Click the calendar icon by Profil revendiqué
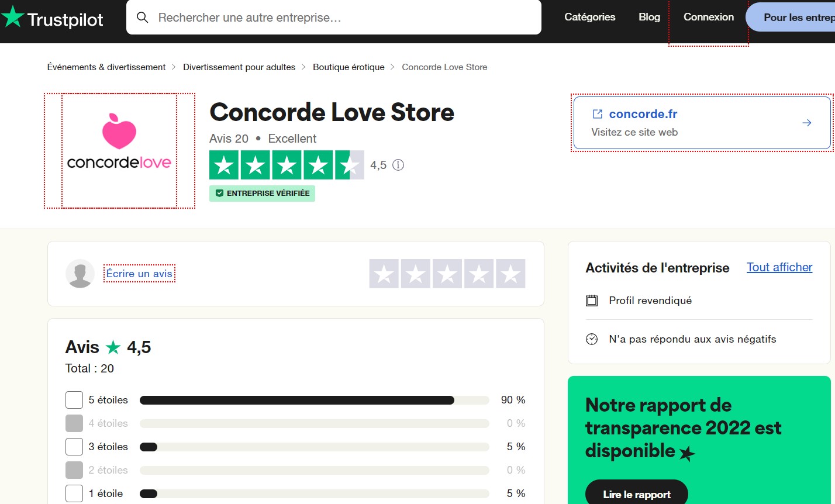Image resolution: width=835 pixels, height=504 pixels. coord(592,301)
